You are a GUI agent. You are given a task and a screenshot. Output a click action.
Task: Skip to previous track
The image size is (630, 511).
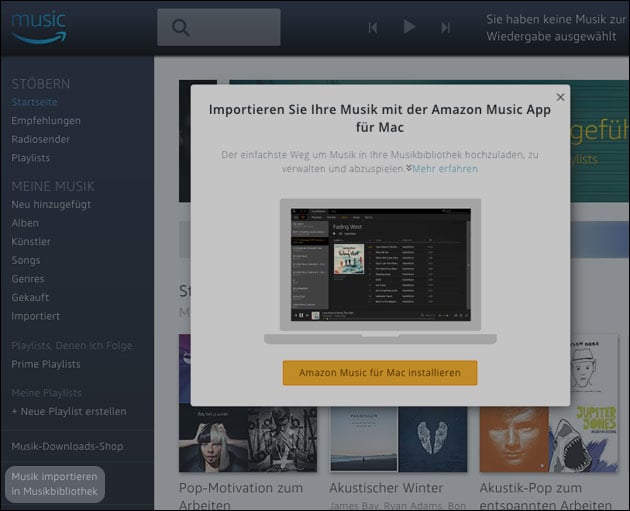(373, 28)
